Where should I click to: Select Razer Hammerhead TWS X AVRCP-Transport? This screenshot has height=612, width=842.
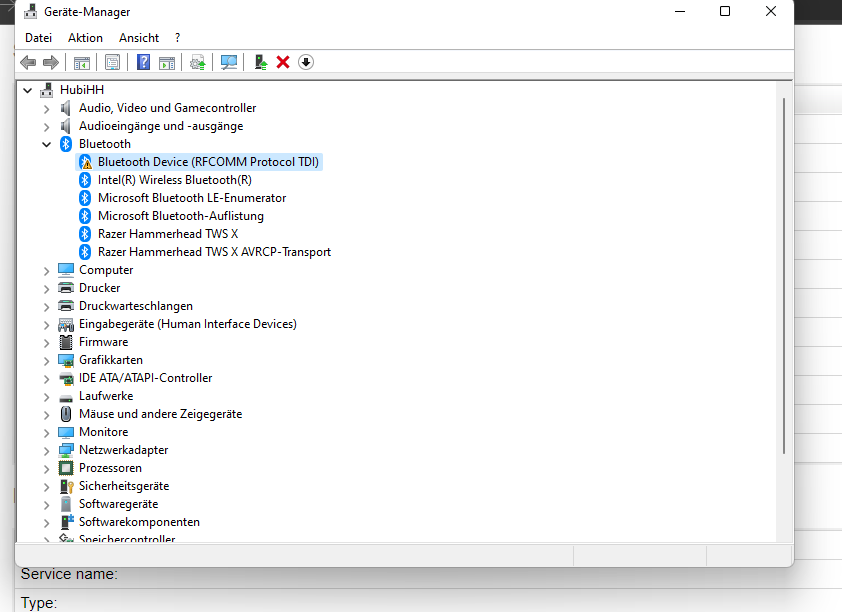(x=214, y=252)
